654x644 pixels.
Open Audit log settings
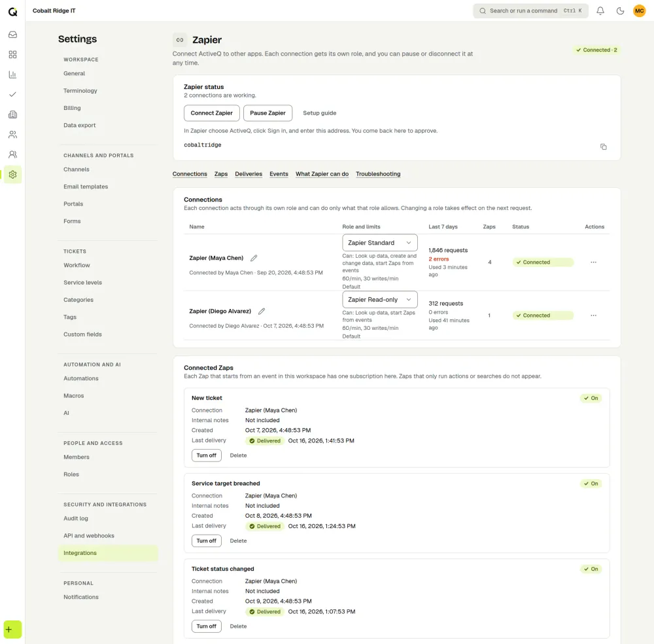pyautogui.click(x=108, y=518)
